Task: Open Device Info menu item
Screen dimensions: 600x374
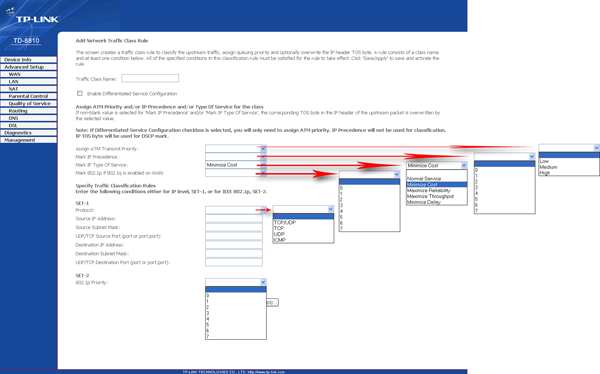Action: coord(28,60)
